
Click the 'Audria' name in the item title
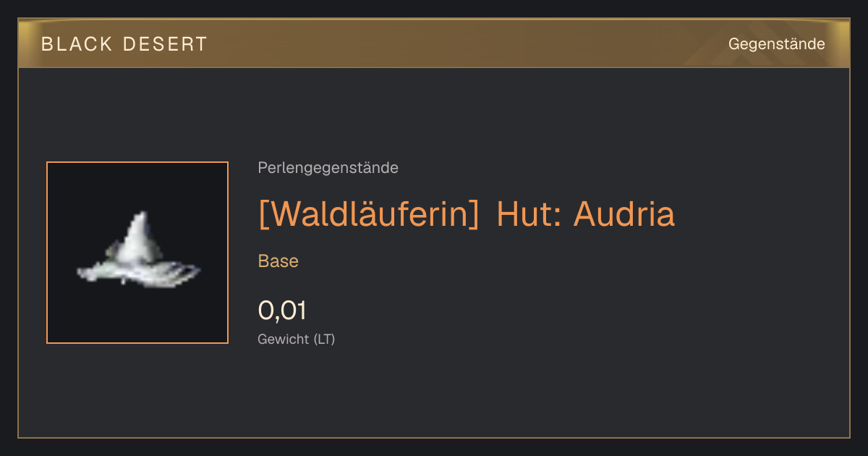[624, 215]
